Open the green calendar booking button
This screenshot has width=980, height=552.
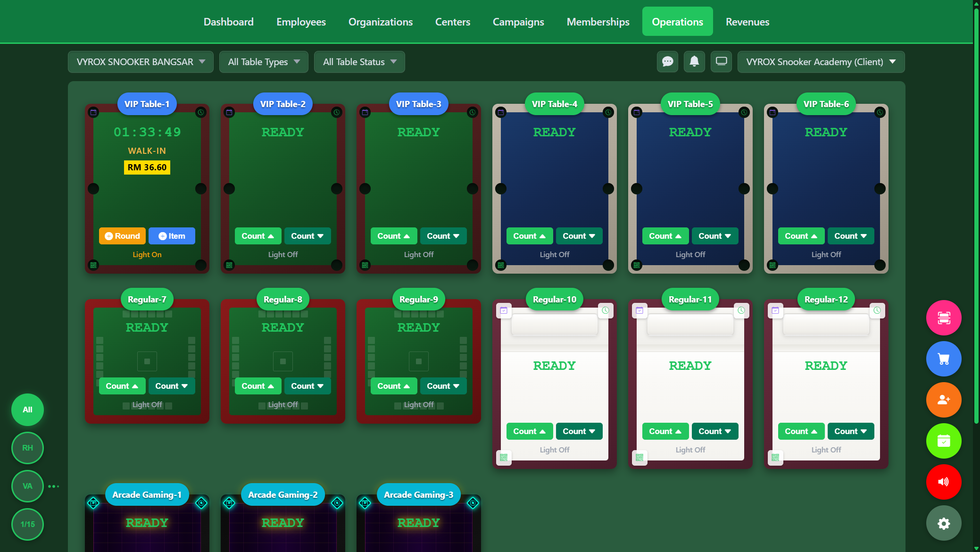[944, 441]
